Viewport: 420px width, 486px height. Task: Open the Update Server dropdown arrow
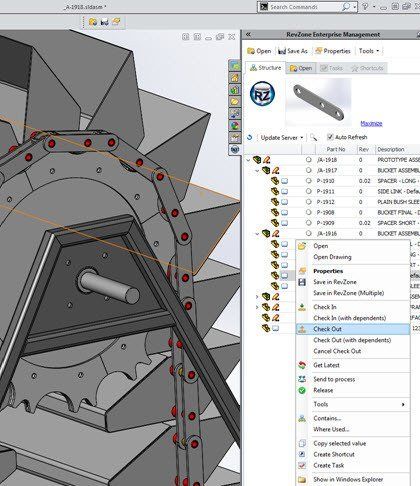(302, 138)
